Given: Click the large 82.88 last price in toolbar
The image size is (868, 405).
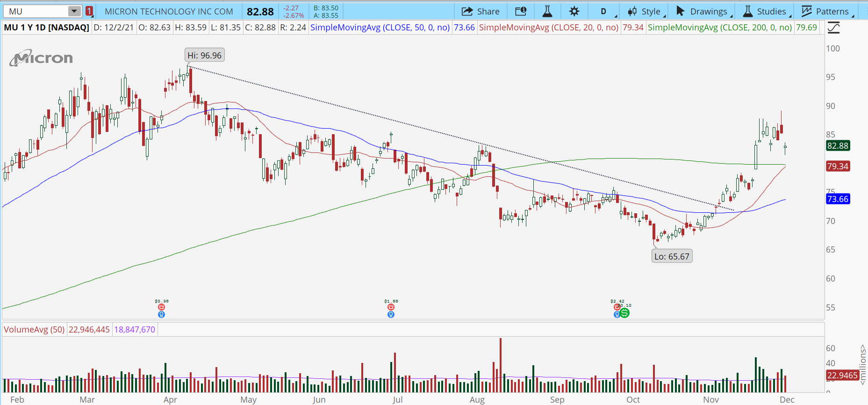Looking at the screenshot, I should pos(260,12).
